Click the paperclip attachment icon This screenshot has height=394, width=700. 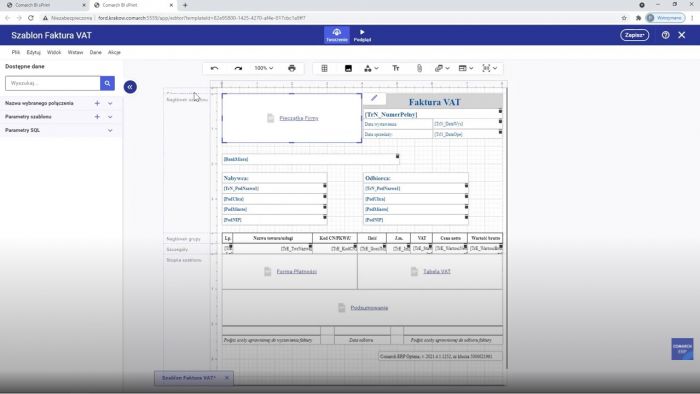click(x=419, y=68)
